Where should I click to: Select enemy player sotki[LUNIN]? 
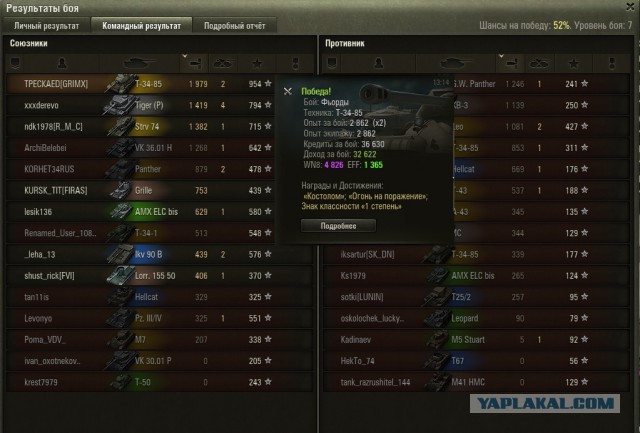(362, 297)
